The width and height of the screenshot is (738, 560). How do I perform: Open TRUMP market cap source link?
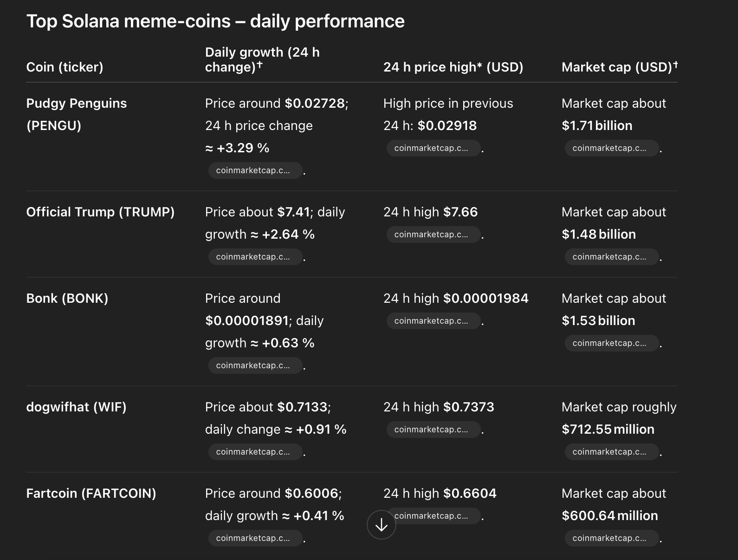pos(611,257)
